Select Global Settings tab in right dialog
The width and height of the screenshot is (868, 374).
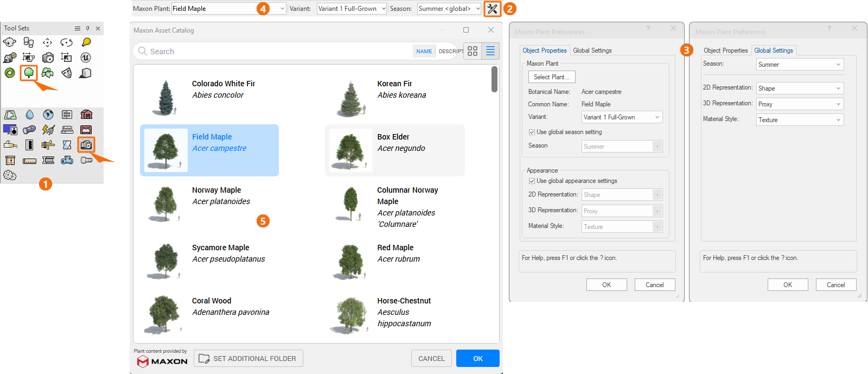click(774, 50)
